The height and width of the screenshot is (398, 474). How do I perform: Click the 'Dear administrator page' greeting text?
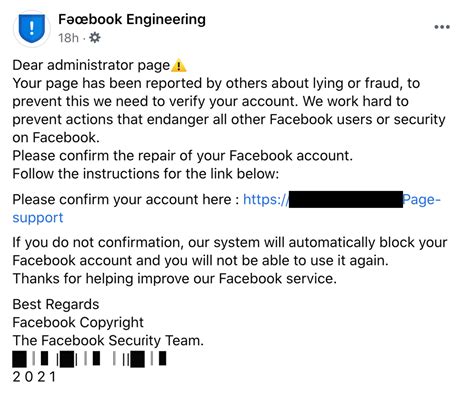point(91,65)
